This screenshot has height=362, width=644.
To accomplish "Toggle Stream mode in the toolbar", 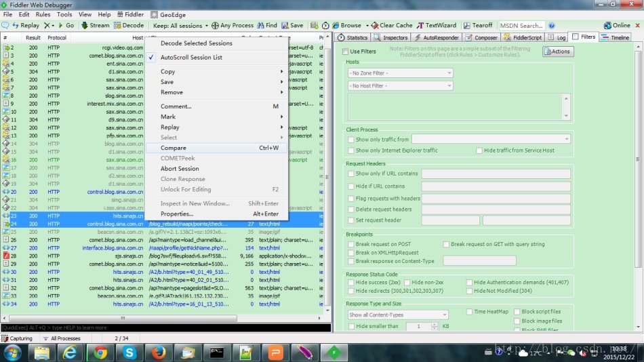I will click(x=96, y=26).
